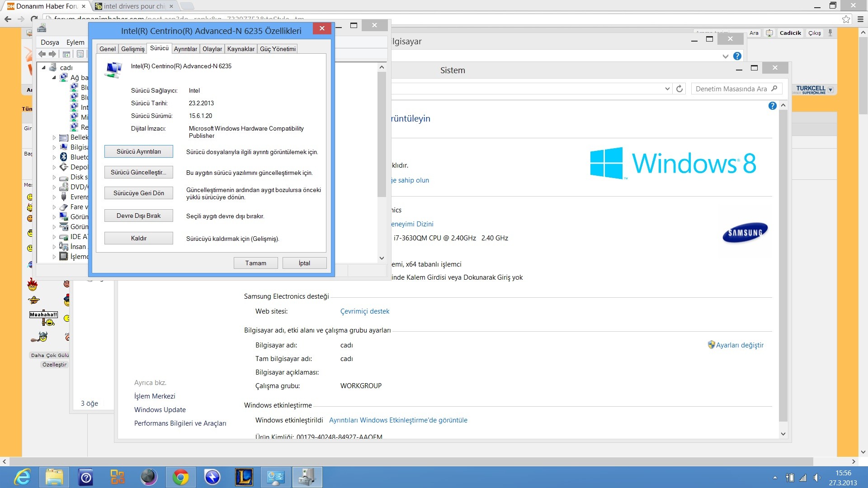Viewport: 868px width, 488px height.
Task: Select the DVD drive icon in device tree
Action: [64, 187]
